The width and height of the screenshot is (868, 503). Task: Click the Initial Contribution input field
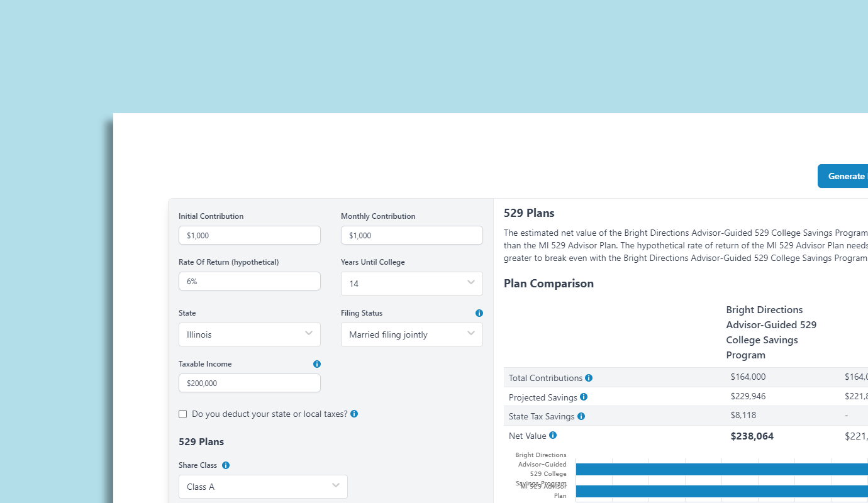[x=250, y=235]
